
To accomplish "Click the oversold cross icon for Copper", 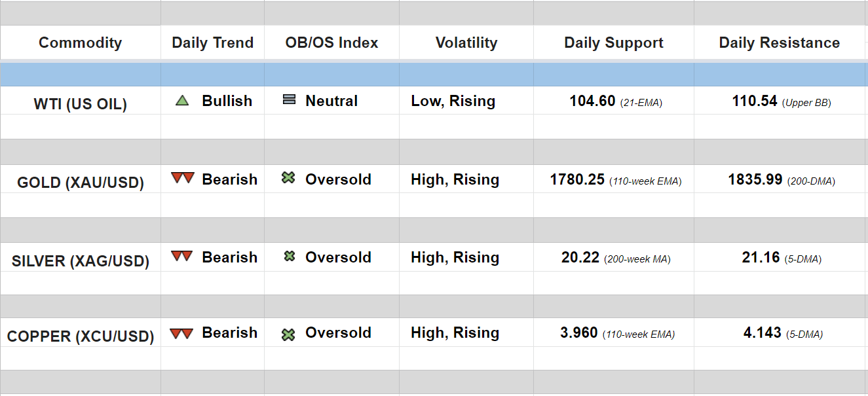I will tap(288, 334).
